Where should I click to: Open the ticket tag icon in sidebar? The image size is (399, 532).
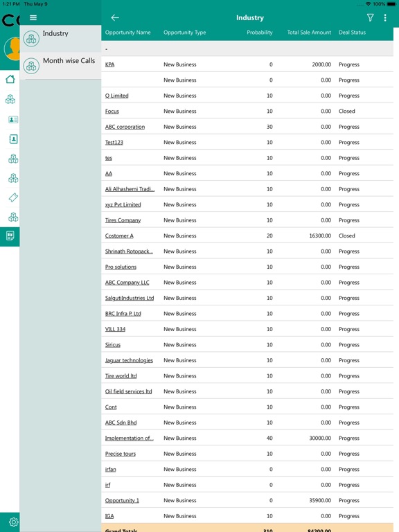[x=13, y=197]
